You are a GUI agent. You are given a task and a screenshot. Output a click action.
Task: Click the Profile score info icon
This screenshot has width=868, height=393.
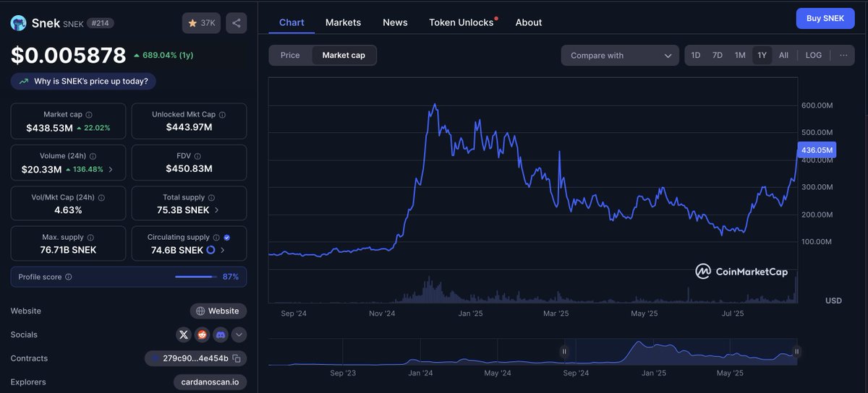pyautogui.click(x=69, y=277)
